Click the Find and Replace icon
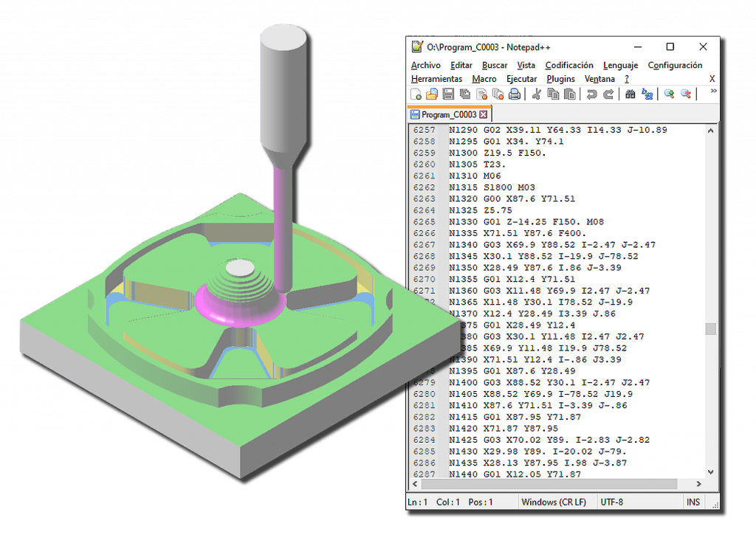 pos(647,94)
